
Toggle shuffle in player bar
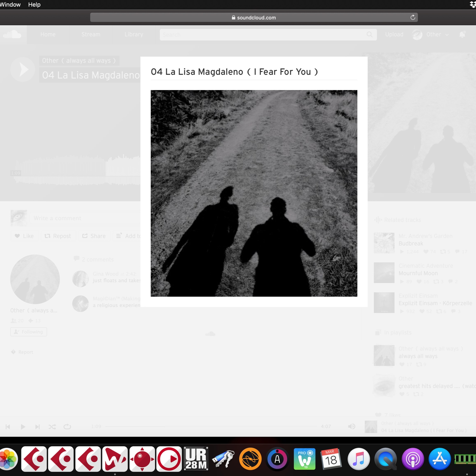pos(52,426)
